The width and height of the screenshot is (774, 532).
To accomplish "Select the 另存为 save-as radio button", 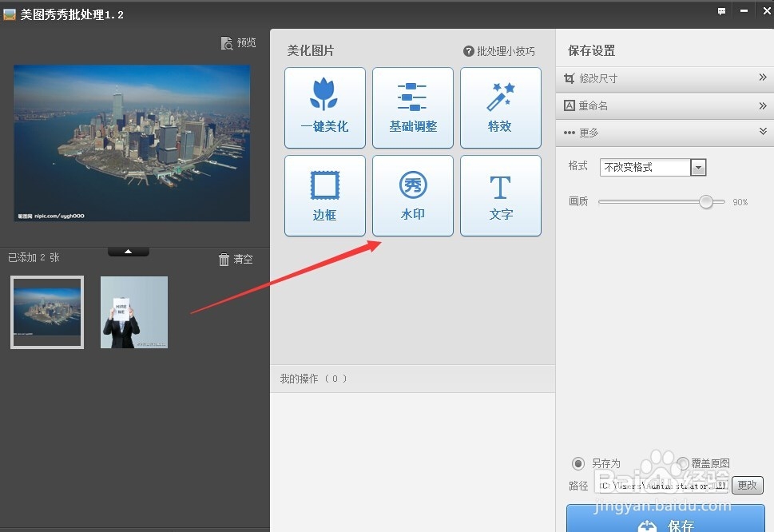I will [x=578, y=463].
